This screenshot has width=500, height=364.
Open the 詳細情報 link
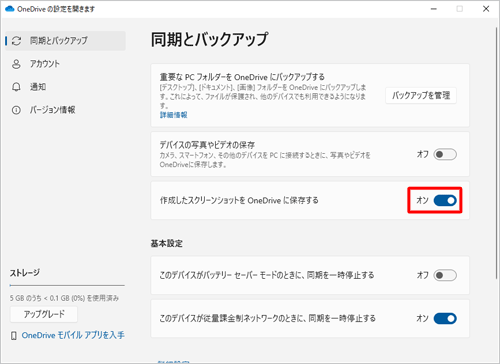[x=173, y=115]
